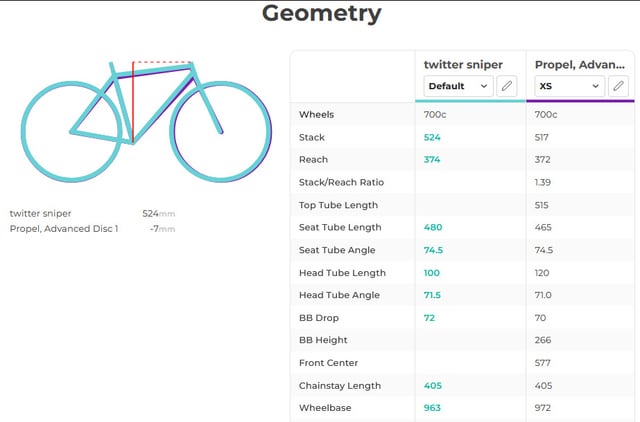Click the Wheelbase row label
This screenshot has width=640, height=422.
click(324, 408)
